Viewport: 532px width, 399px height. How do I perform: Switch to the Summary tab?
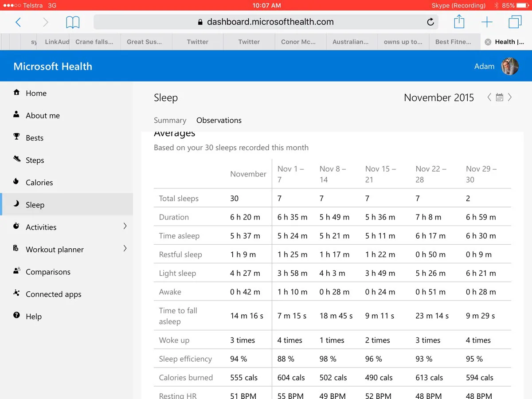(170, 121)
